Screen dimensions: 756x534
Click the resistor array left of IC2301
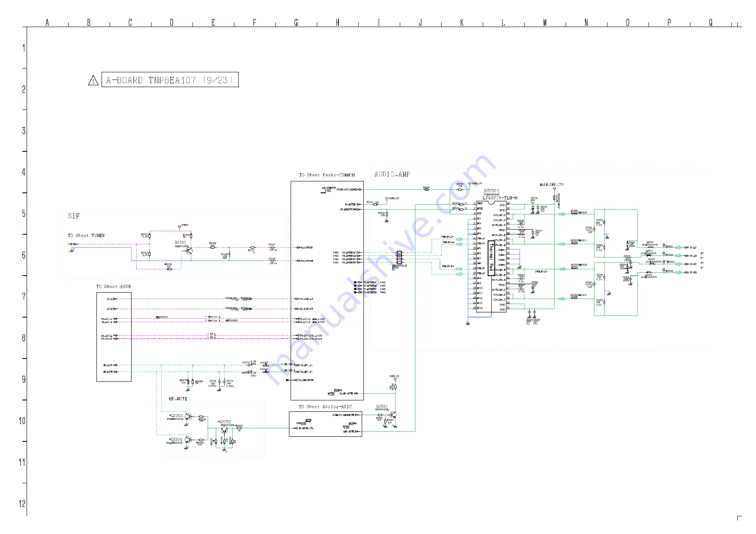pyautogui.click(x=399, y=257)
